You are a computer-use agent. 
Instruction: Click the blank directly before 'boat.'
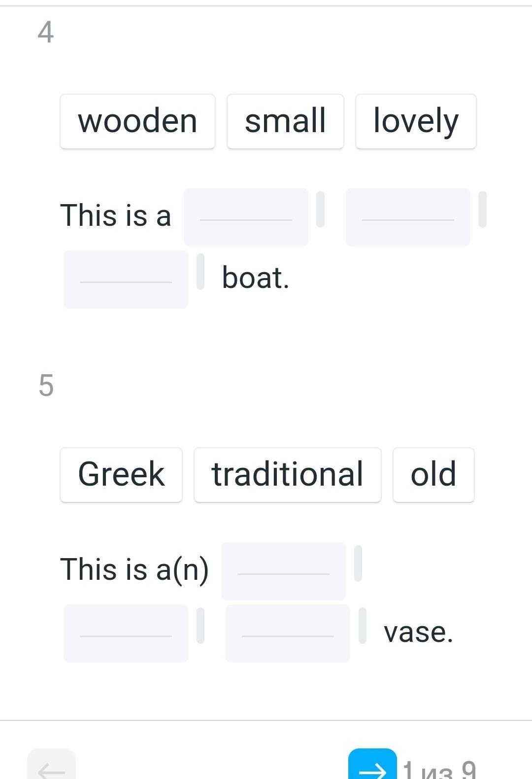click(x=126, y=280)
